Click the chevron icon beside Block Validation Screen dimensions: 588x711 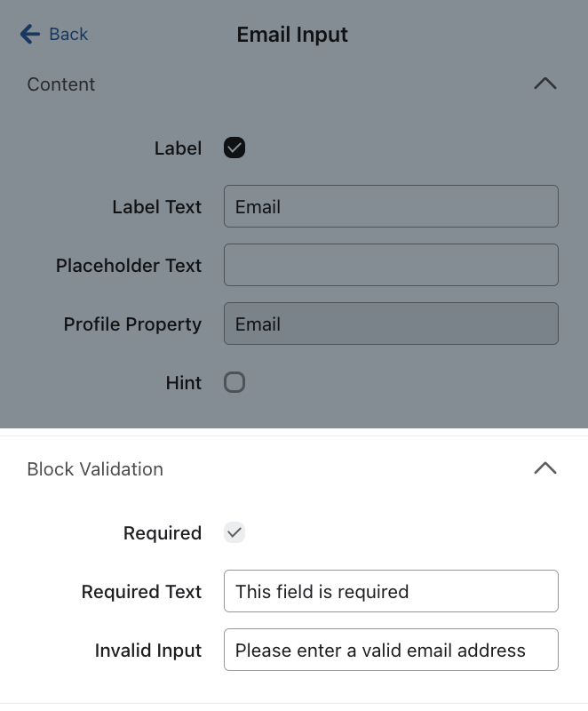coord(544,468)
